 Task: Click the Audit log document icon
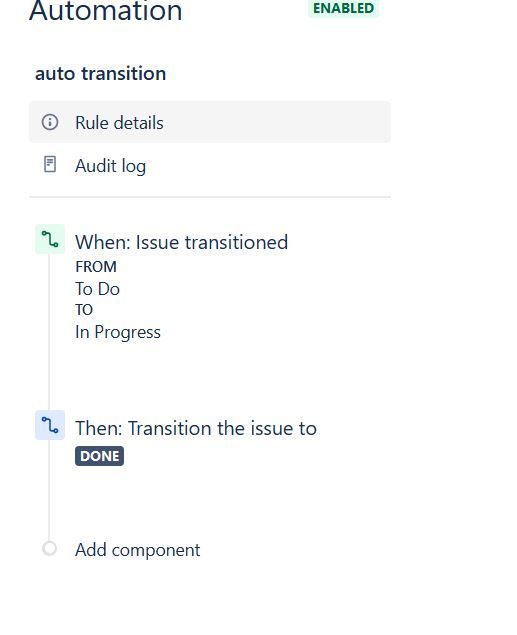coord(50,164)
